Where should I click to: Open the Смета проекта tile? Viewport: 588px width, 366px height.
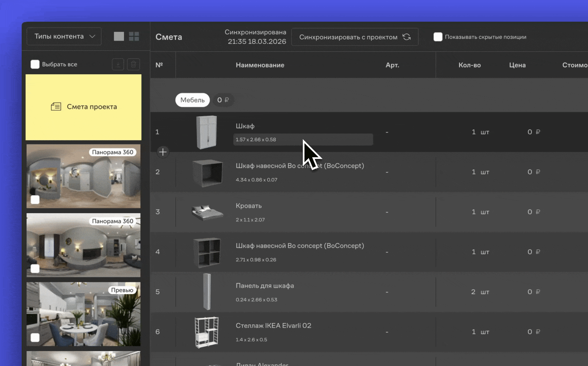84,107
